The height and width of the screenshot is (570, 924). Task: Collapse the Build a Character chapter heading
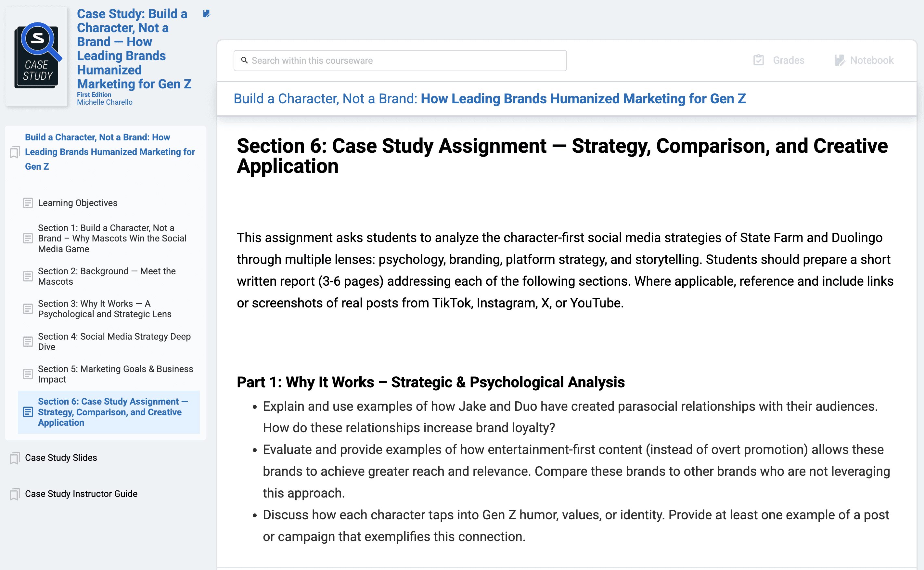click(x=110, y=152)
